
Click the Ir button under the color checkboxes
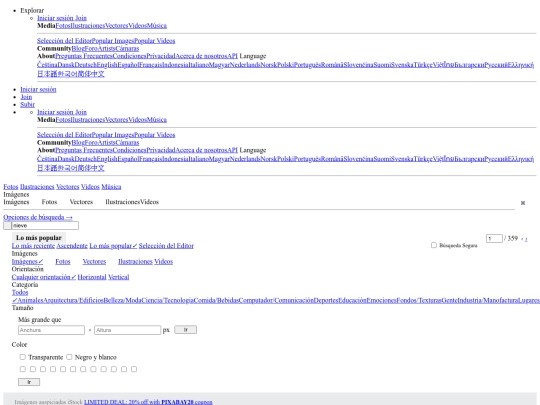(x=29, y=382)
